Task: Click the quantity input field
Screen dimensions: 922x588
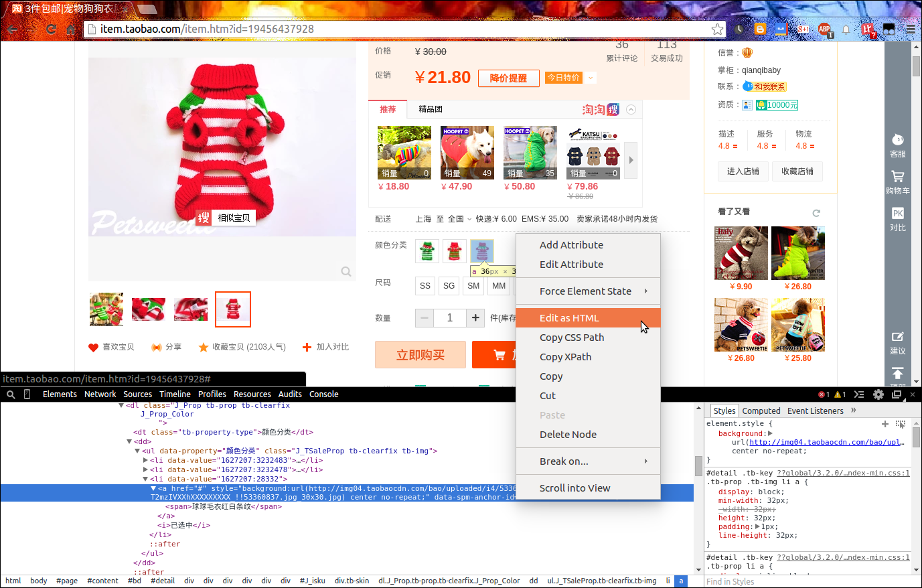Action: click(450, 318)
